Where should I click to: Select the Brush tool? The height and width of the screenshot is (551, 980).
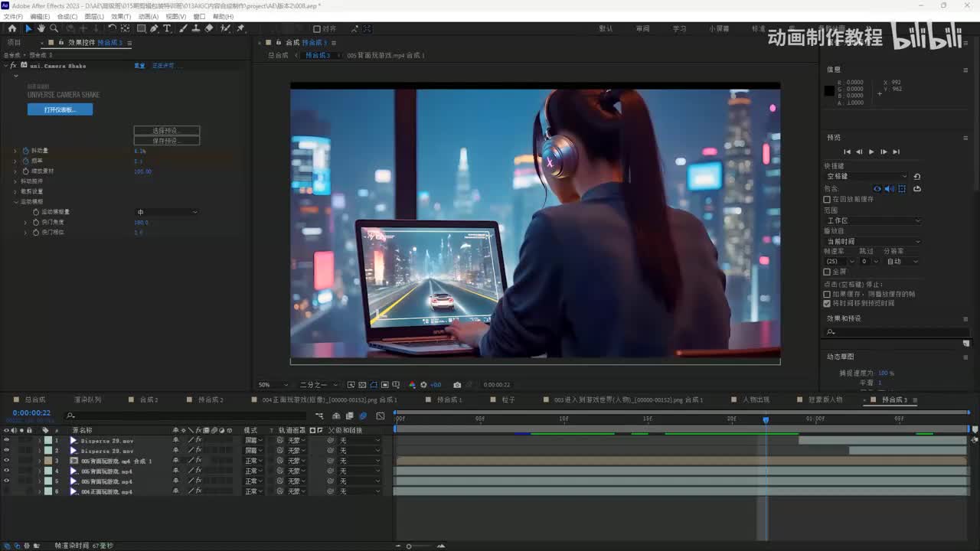point(182,28)
